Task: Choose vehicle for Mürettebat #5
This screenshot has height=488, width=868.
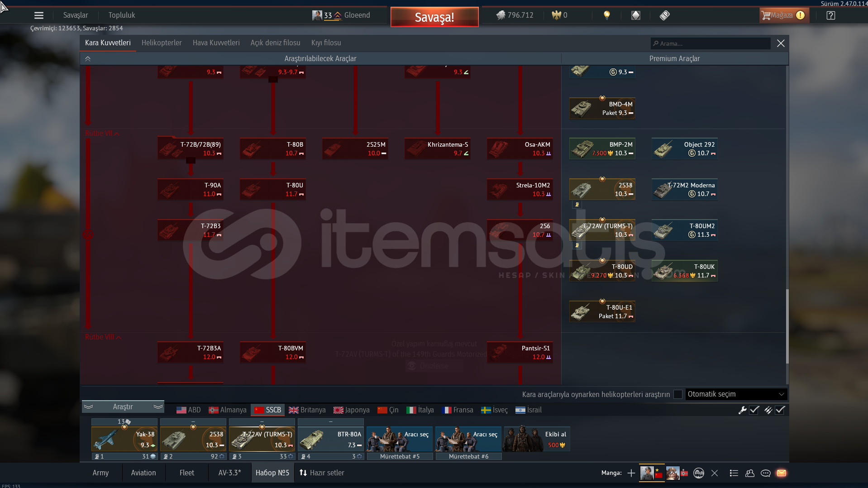Action: pyautogui.click(x=400, y=440)
